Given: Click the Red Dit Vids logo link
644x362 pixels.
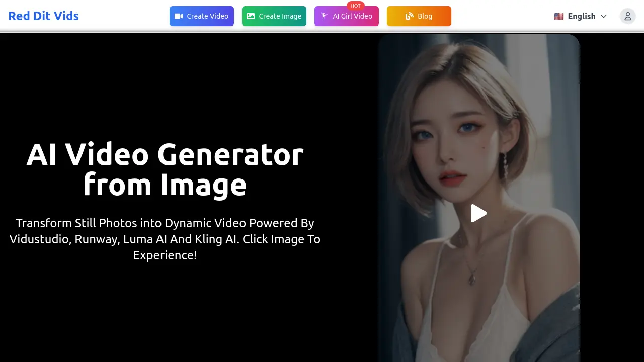Looking at the screenshot, I should (44, 16).
